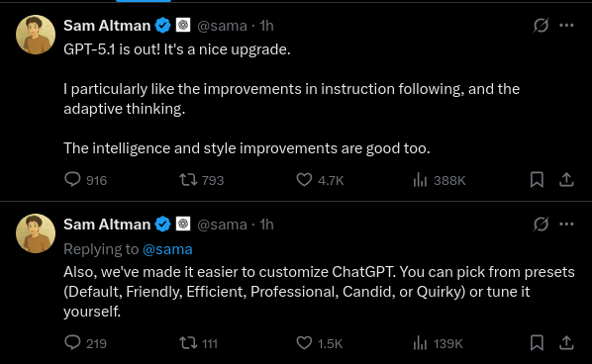Open Grok explain icon on first tweet
592x364 pixels.
tap(541, 26)
